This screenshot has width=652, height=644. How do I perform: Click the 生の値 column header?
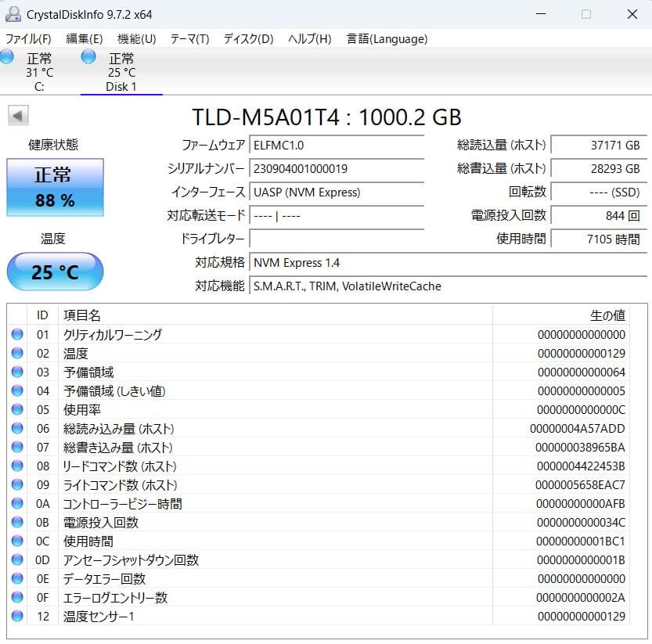pyautogui.click(x=561, y=315)
